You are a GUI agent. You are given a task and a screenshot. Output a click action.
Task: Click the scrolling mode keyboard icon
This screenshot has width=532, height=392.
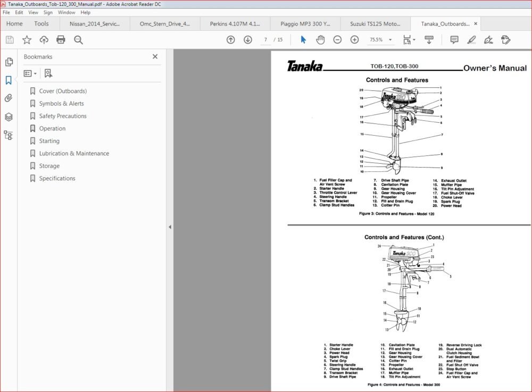tap(429, 40)
